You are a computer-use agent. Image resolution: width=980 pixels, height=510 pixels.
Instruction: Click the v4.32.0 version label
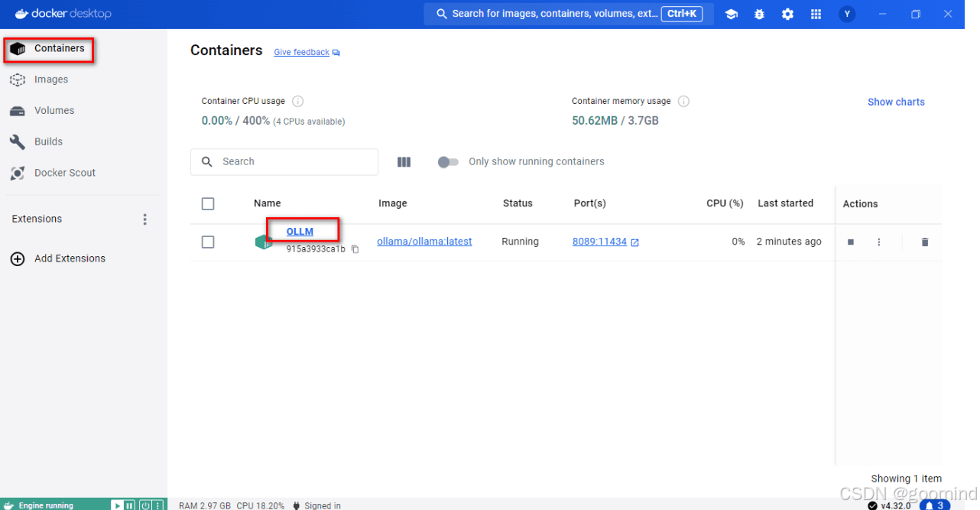(x=896, y=505)
